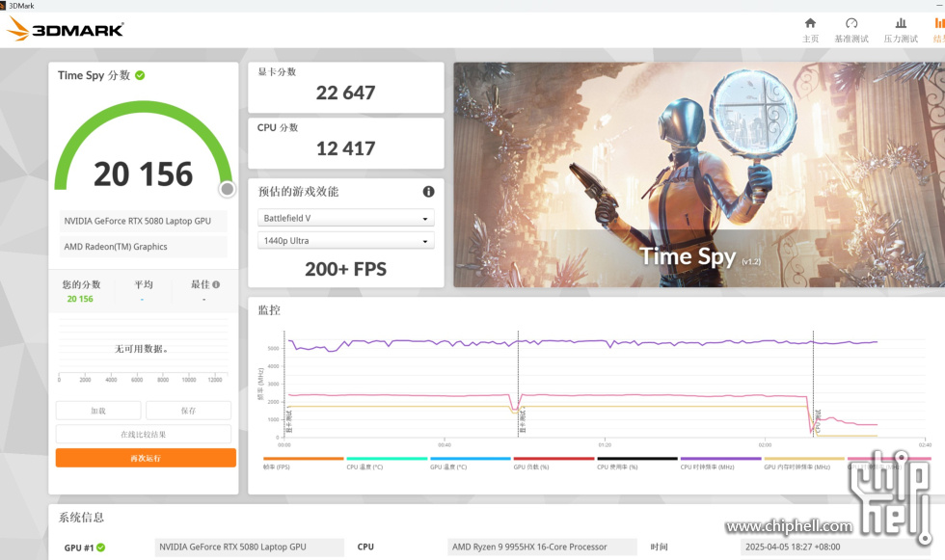Open the info icon for 预估的游戏效能
Image resolution: width=945 pixels, height=560 pixels.
(428, 192)
